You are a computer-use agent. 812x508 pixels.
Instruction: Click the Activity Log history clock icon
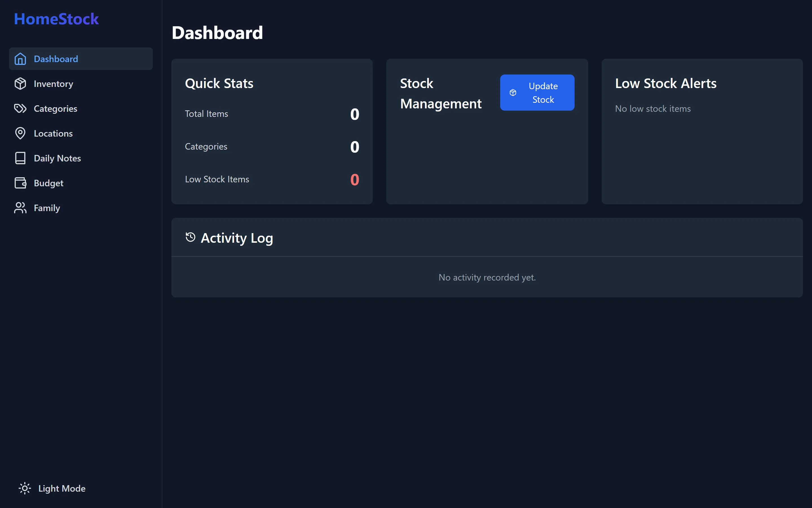(x=190, y=237)
